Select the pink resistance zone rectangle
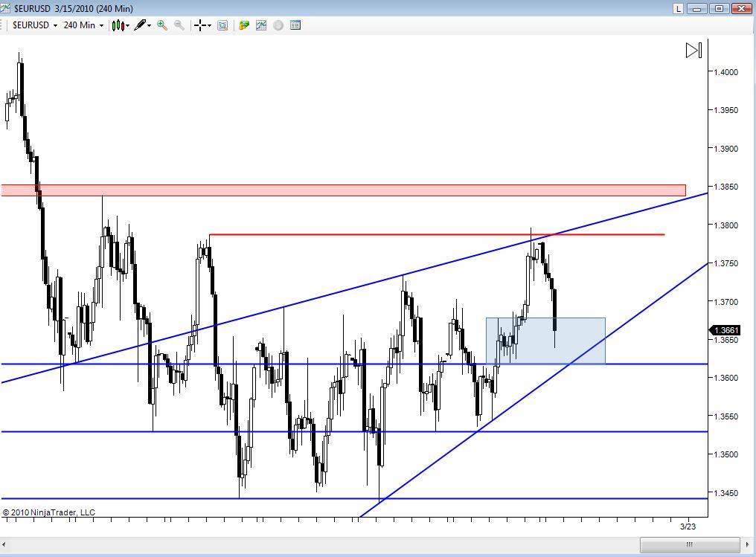The width and height of the screenshot is (756, 557). pyautogui.click(x=343, y=190)
